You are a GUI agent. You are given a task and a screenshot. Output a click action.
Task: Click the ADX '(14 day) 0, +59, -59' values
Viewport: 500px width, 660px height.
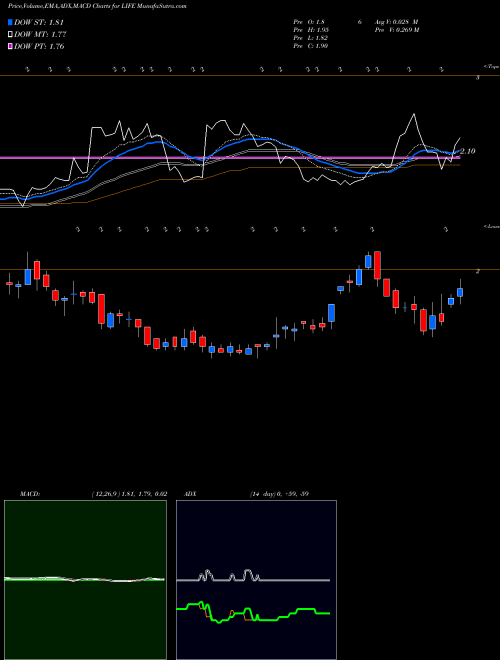(279, 494)
